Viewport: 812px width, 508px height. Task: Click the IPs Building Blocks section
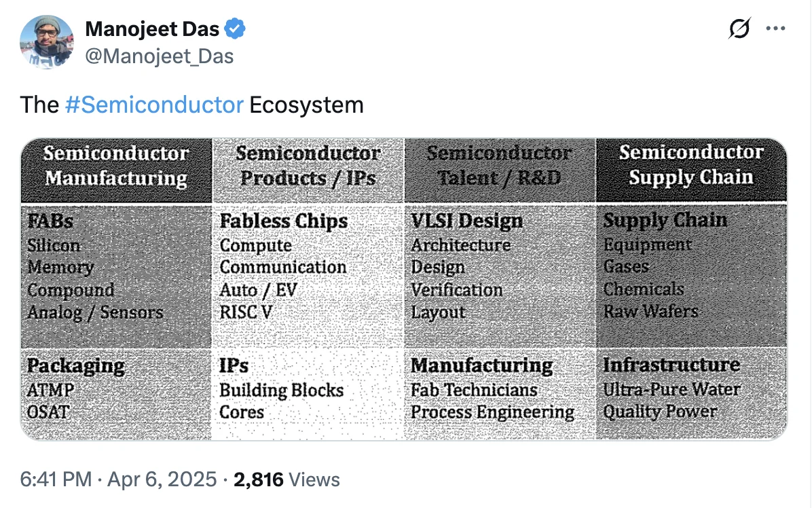click(308, 393)
